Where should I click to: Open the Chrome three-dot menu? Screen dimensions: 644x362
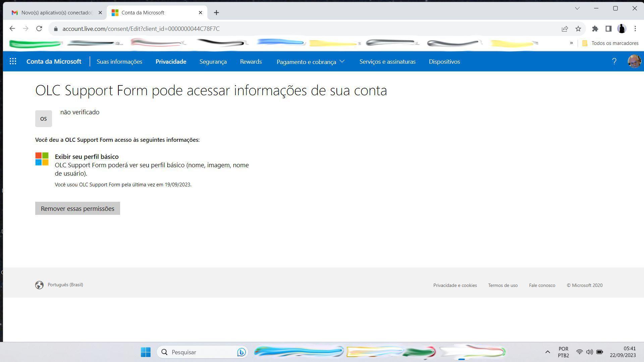point(635,29)
